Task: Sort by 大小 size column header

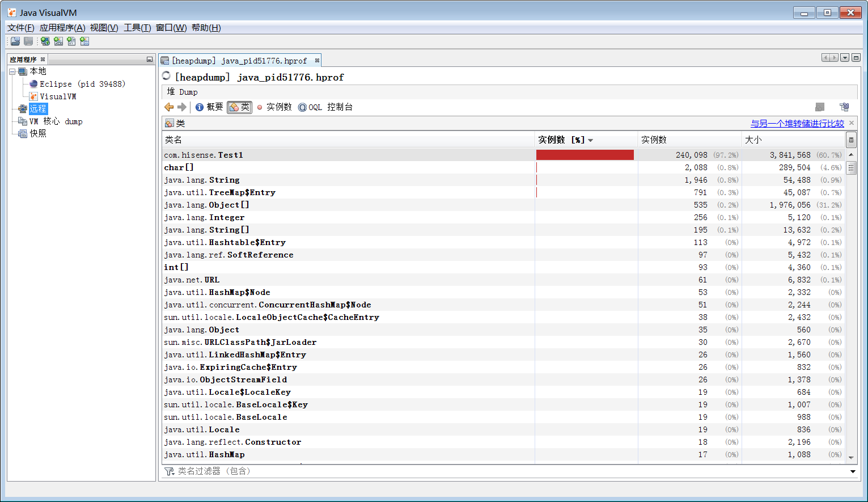Action: 794,140
